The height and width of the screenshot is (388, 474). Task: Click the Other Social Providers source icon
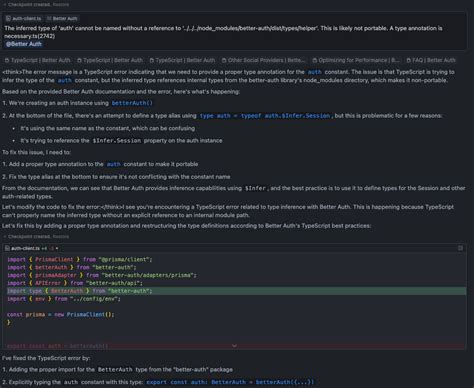[224, 60]
